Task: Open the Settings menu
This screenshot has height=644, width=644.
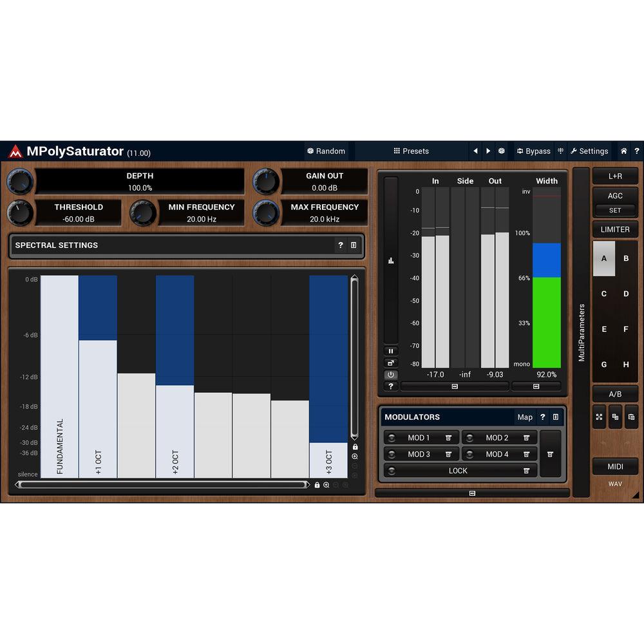Action: [589, 151]
